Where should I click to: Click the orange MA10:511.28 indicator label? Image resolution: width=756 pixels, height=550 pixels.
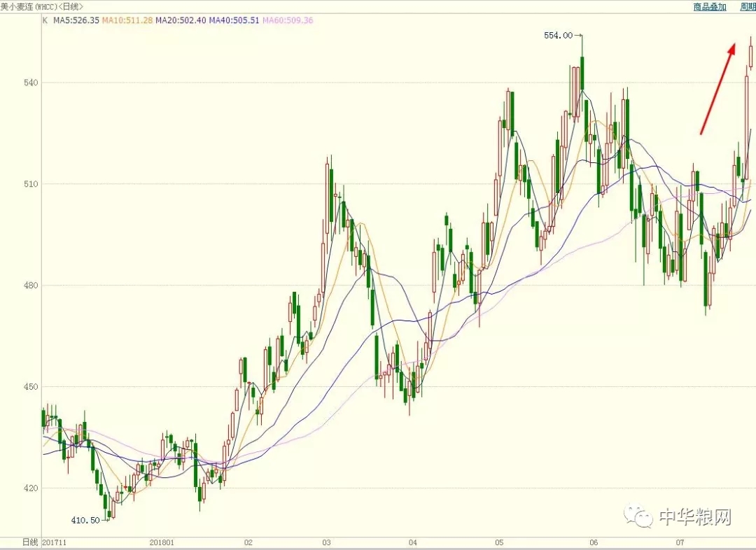(127, 20)
